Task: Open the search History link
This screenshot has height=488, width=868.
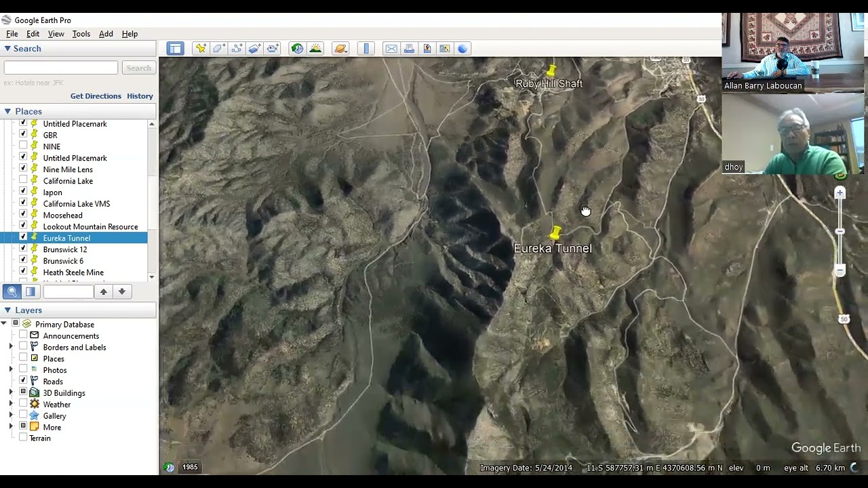Action: (x=140, y=96)
